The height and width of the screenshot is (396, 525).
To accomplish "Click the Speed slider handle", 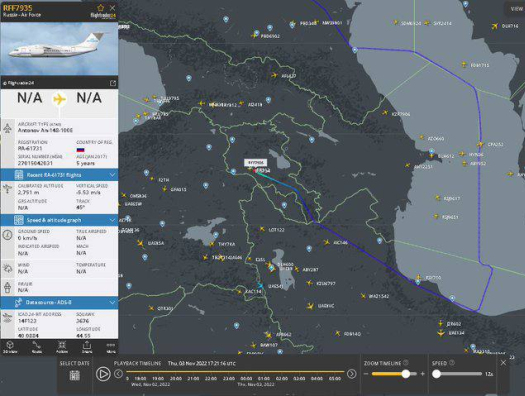I will 436,374.
